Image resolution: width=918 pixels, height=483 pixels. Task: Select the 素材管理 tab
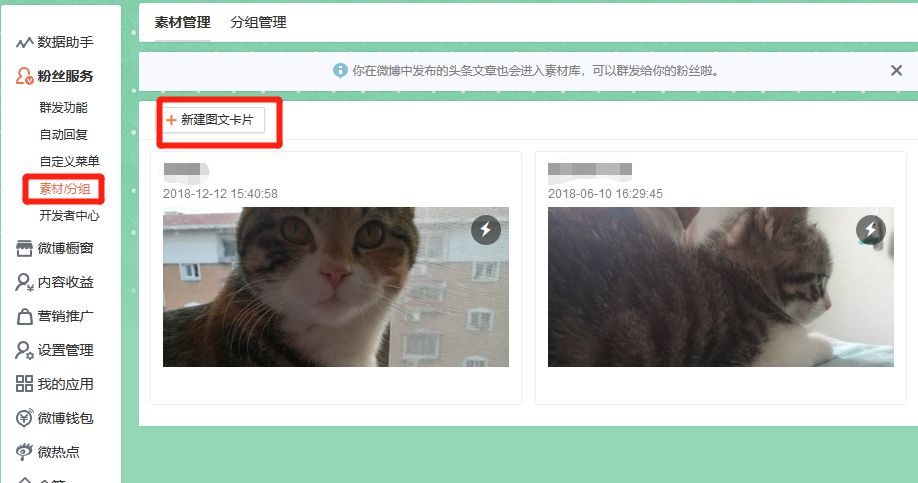pyautogui.click(x=182, y=22)
